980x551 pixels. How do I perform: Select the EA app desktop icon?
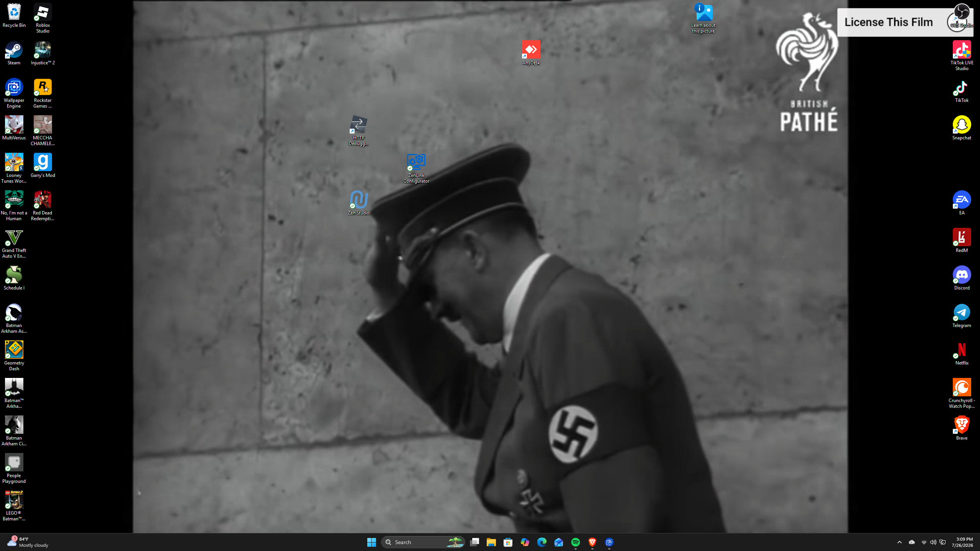point(961,203)
